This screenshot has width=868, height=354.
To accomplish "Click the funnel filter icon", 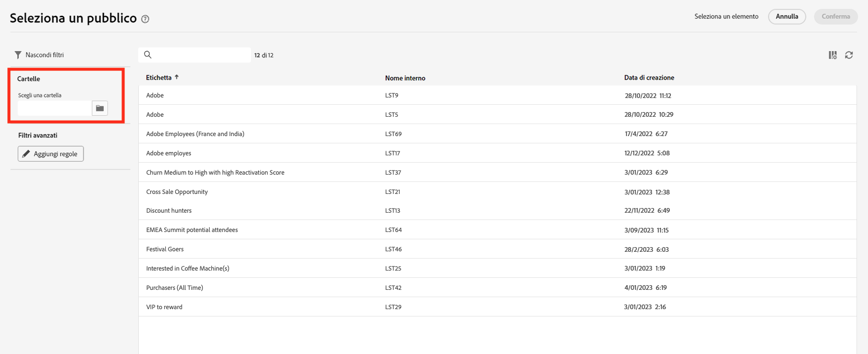I will tap(18, 55).
